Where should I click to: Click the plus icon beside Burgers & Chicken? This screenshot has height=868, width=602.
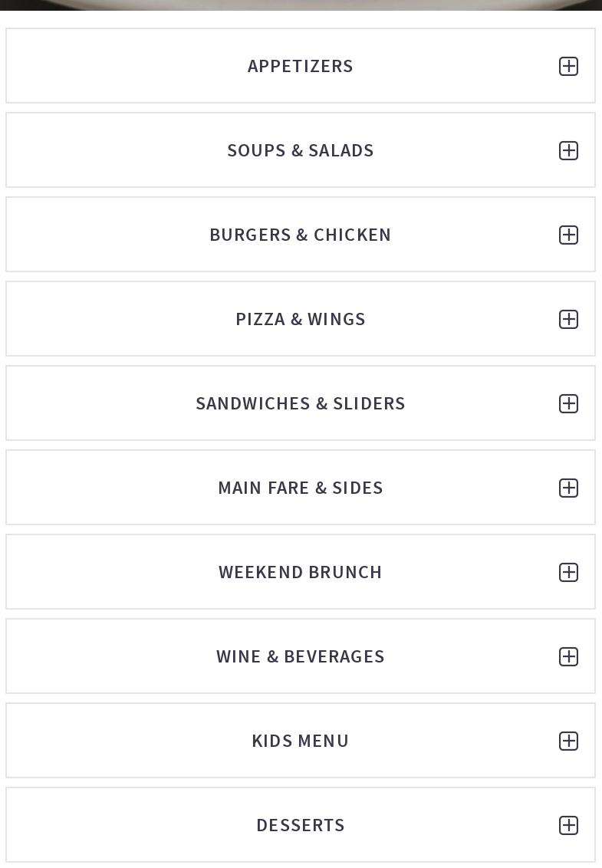coord(568,235)
